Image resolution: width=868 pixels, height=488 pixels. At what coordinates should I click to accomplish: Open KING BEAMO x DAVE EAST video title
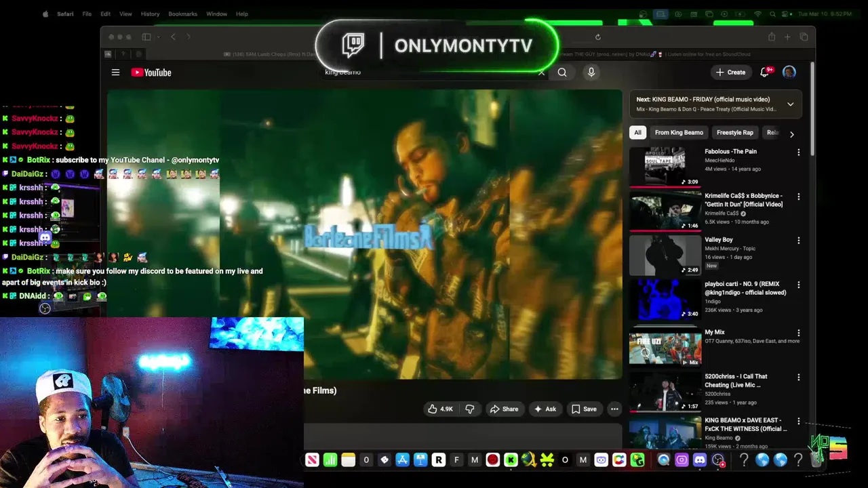click(x=745, y=424)
